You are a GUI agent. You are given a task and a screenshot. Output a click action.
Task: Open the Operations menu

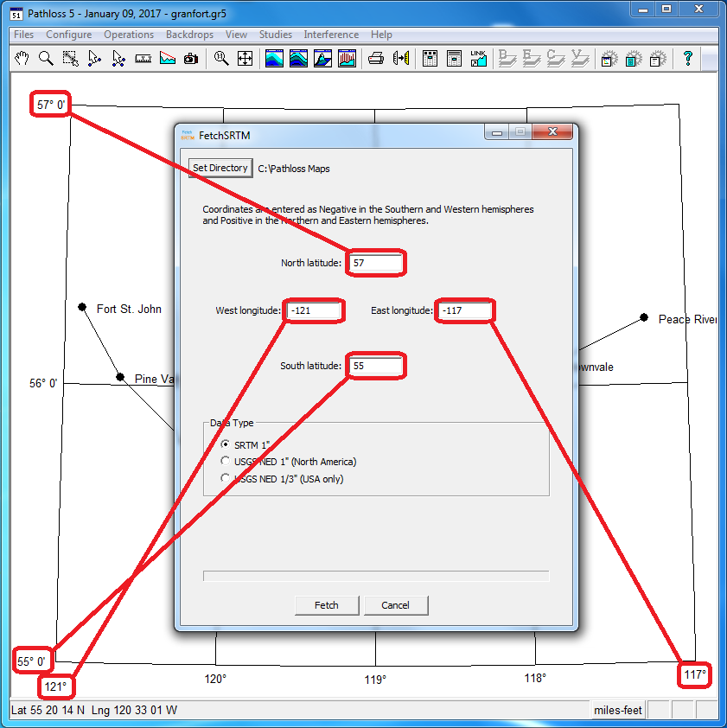tap(129, 35)
